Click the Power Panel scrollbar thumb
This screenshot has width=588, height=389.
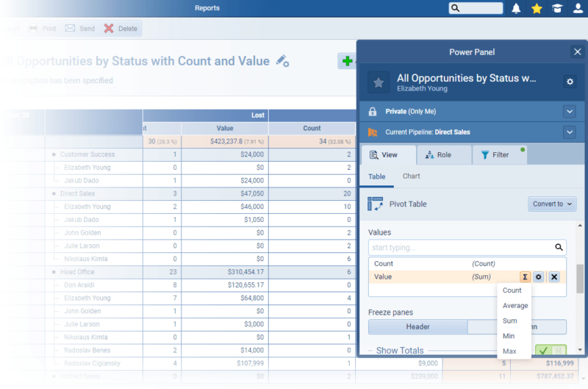(580, 279)
